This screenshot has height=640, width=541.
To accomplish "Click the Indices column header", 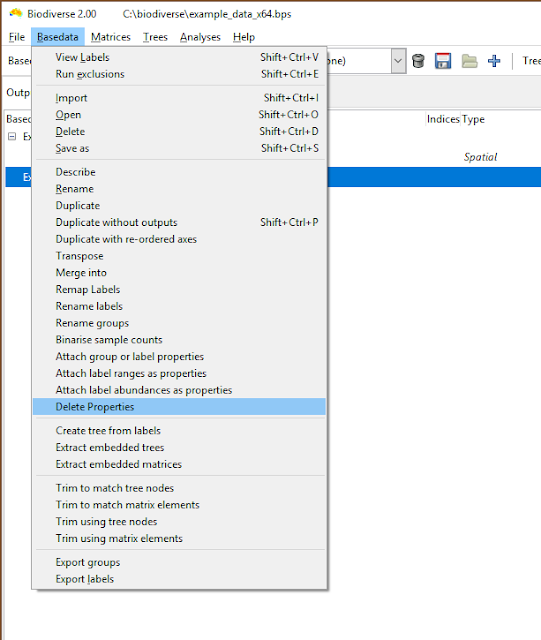I will click(x=443, y=119).
